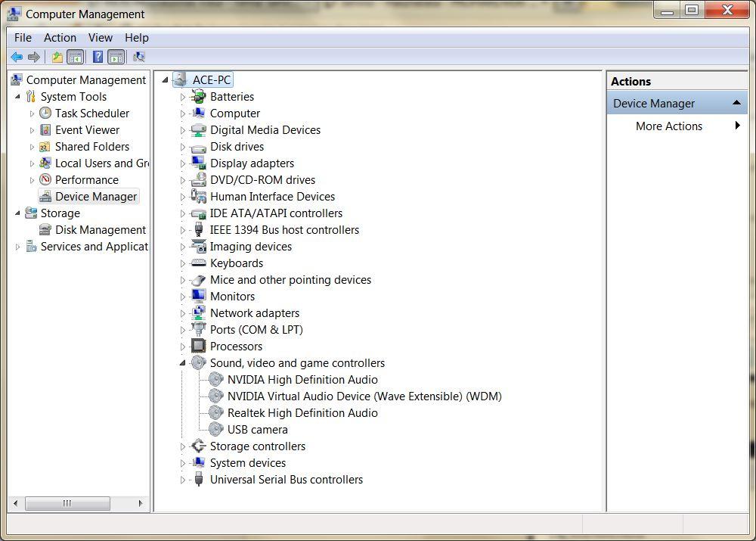Viewport: 756px width, 541px height.
Task: Select the Computer category label
Action: [235, 113]
